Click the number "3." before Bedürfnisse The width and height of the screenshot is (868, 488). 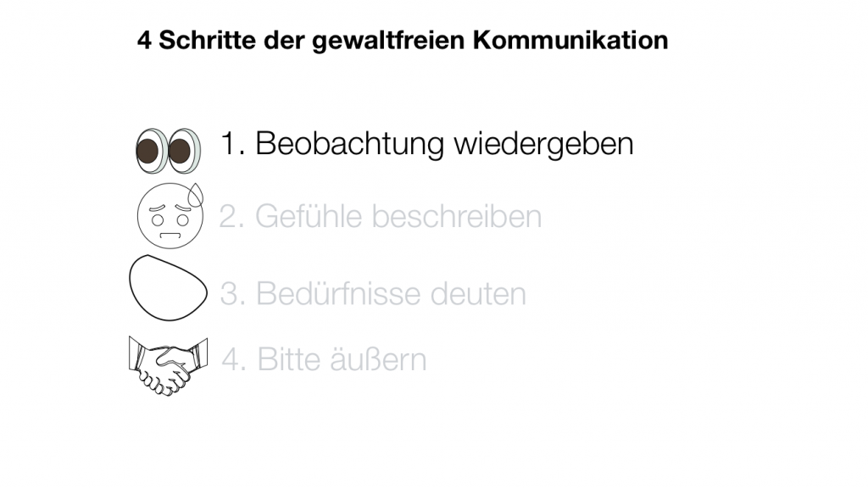click(x=233, y=294)
